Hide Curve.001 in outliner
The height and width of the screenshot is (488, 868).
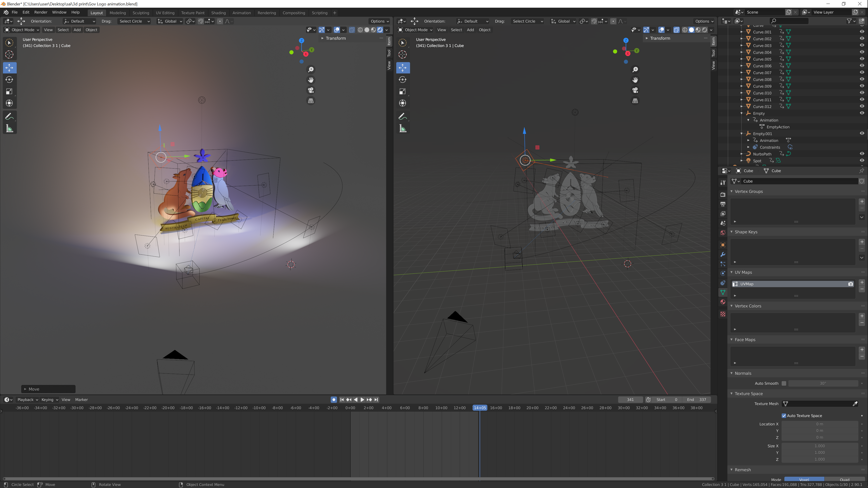(862, 32)
